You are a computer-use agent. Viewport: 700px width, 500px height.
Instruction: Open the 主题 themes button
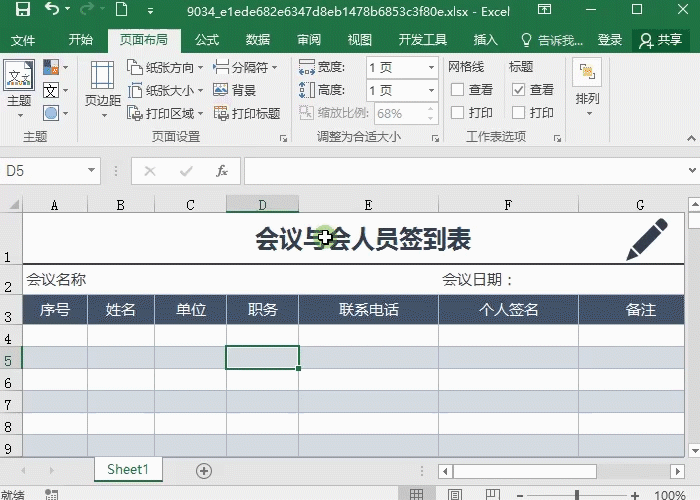pos(19,89)
